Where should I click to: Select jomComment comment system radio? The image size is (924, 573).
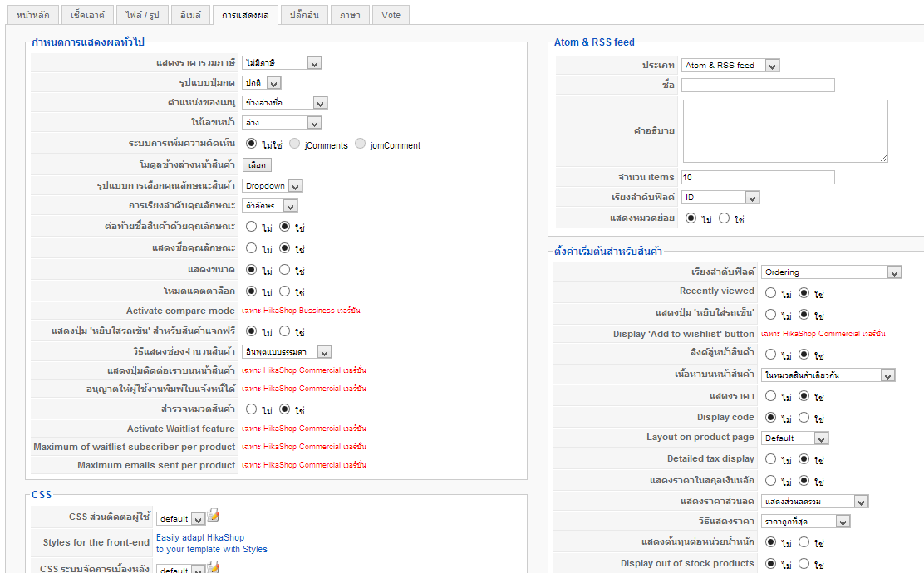(x=360, y=144)
